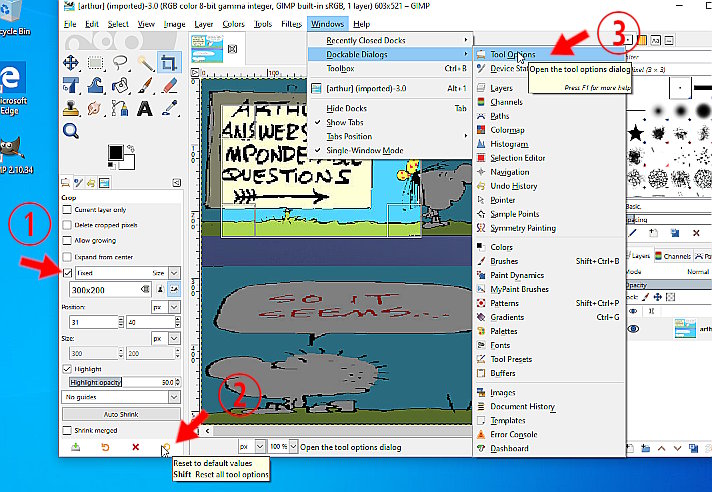Open Size unit px dropdown
Viewport: 712px width, 492px height.
click(x=174, y=339)
